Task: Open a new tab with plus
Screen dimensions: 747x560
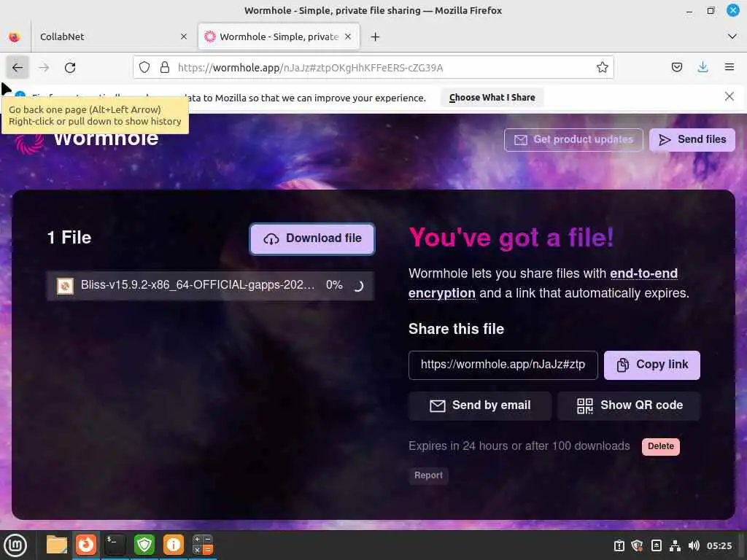Action: 376,36
